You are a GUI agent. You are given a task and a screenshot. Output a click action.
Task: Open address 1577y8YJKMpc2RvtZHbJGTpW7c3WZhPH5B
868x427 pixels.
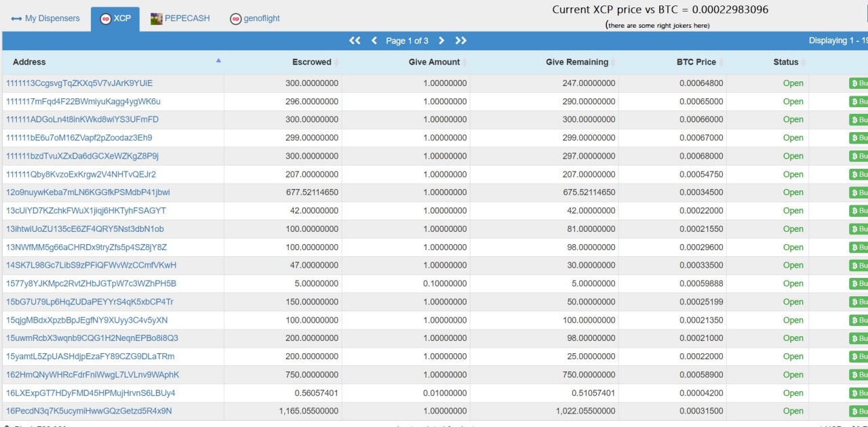pyautogui.click(x=91, y=283)
